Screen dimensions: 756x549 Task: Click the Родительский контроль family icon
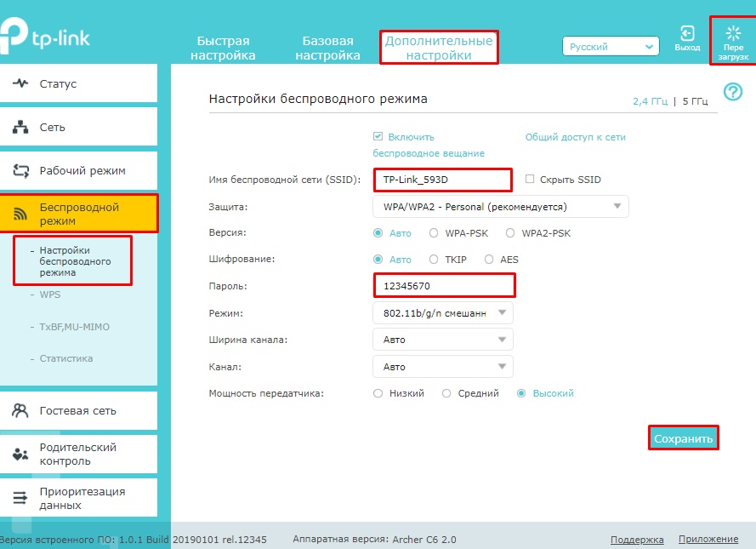coord(20,454)
